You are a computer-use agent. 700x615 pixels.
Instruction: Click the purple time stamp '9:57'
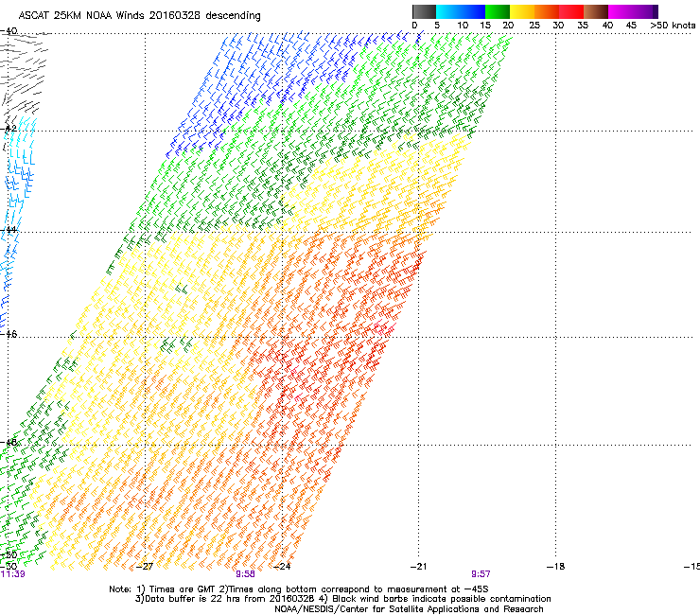click(x=481, y=574)
